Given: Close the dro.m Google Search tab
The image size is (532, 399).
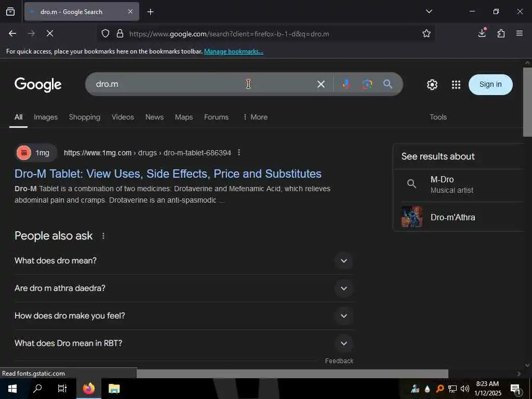Looking at the screenshot, I should click(x=130, y=12).
